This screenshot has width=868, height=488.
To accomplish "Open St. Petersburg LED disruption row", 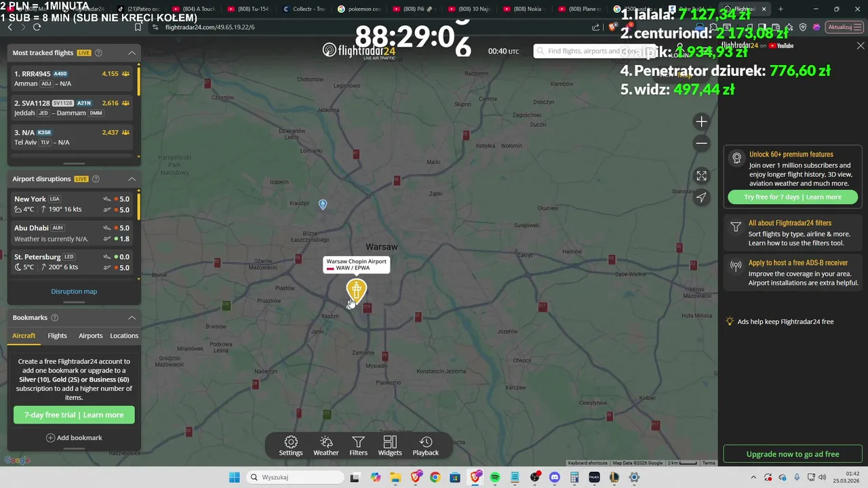I will [x=72, y=262].
